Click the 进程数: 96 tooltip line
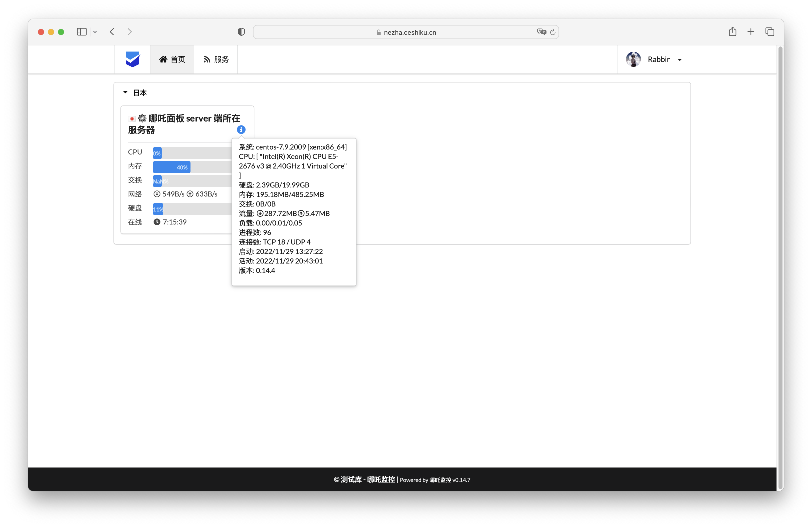This screenshot has width=812, height=528. [255, 232]
